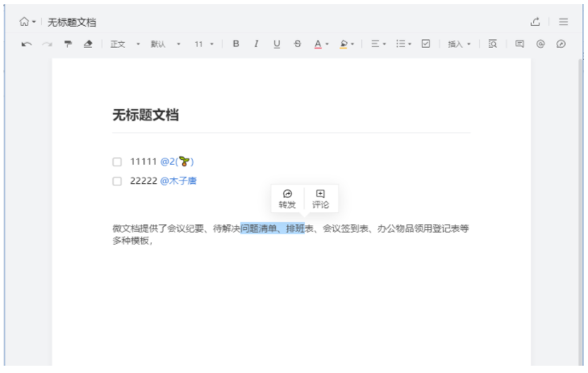
Task: Insert a checkbox to-do item
Action: pos(426,44)
